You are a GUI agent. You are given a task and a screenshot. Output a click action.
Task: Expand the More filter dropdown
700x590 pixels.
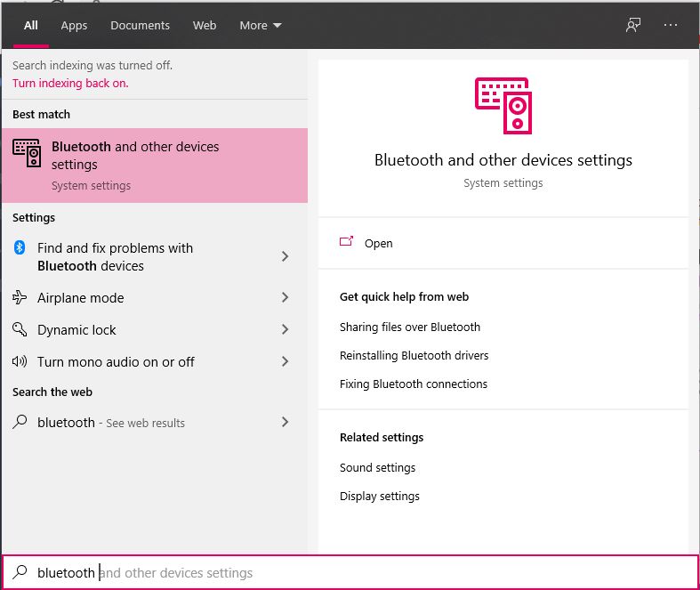click(x=261, y=26)
